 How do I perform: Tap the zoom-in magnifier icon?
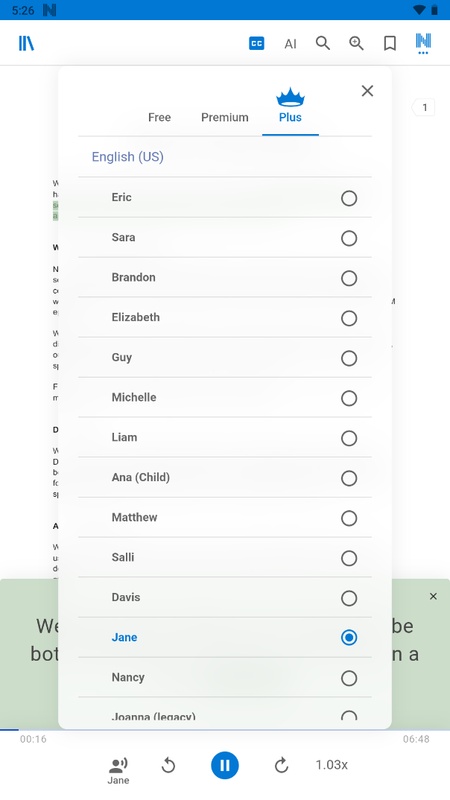tap(356, 43)
